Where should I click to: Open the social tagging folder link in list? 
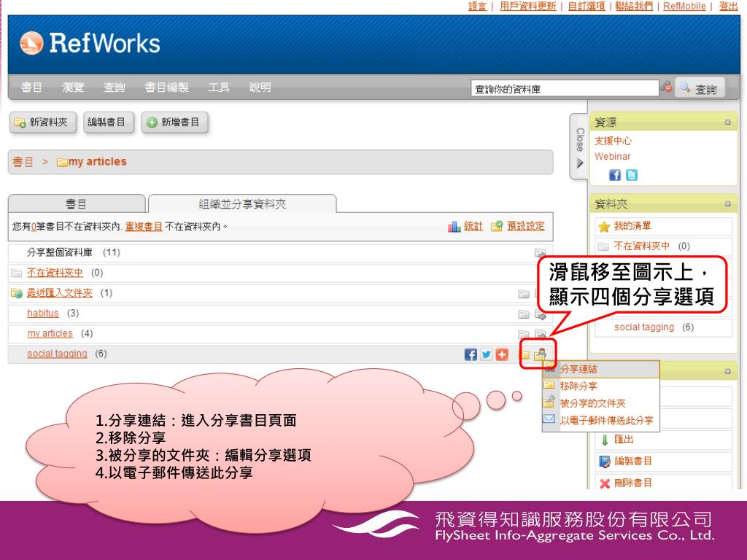pyautogui.click(x=57, y=354)
